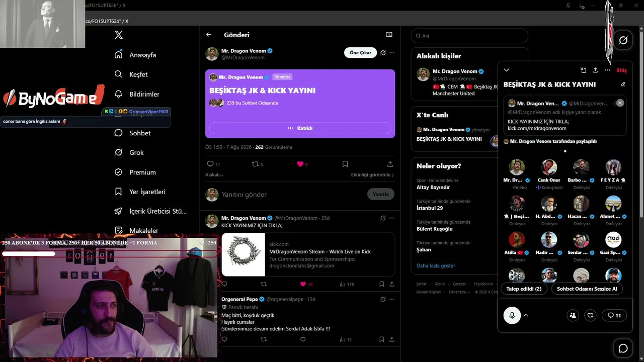Unlike the main post with 9 likes
The image size is (644, 362).
click(302, 164)
